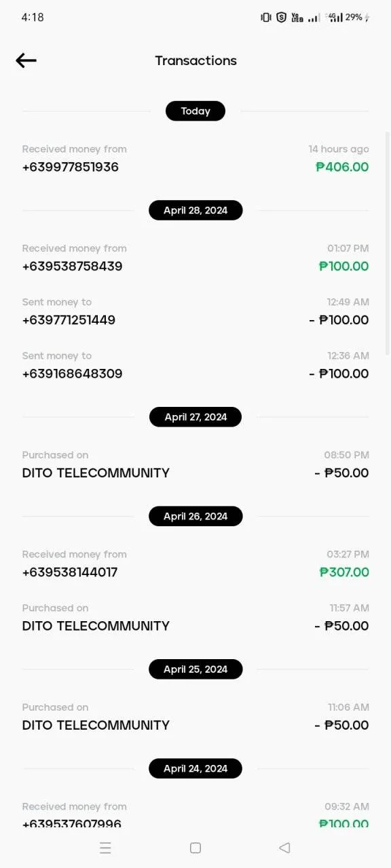Click the vertical scrollbar on right edge
This screenshot has width=391, height=868.
click(388, 243)
